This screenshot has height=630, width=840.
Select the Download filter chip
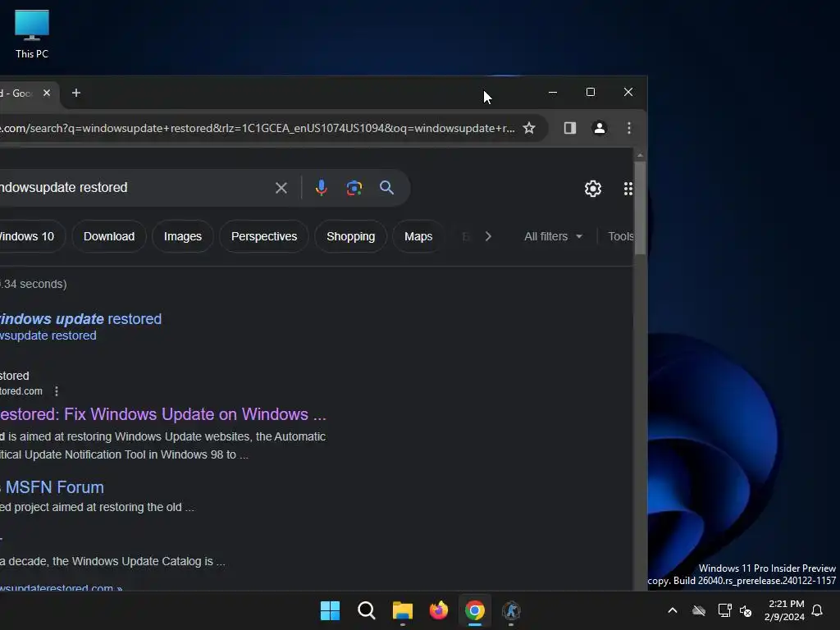pyautogui.click(x=109, y=236)
